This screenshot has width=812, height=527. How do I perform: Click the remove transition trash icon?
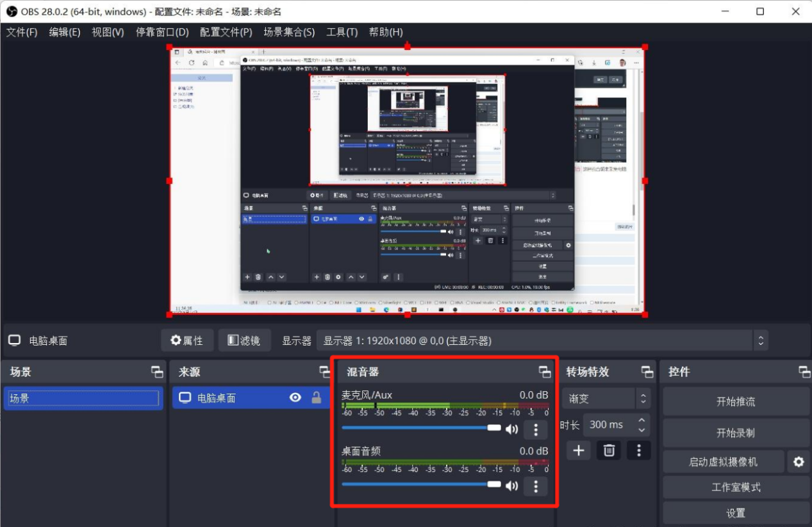click(608, 451)
